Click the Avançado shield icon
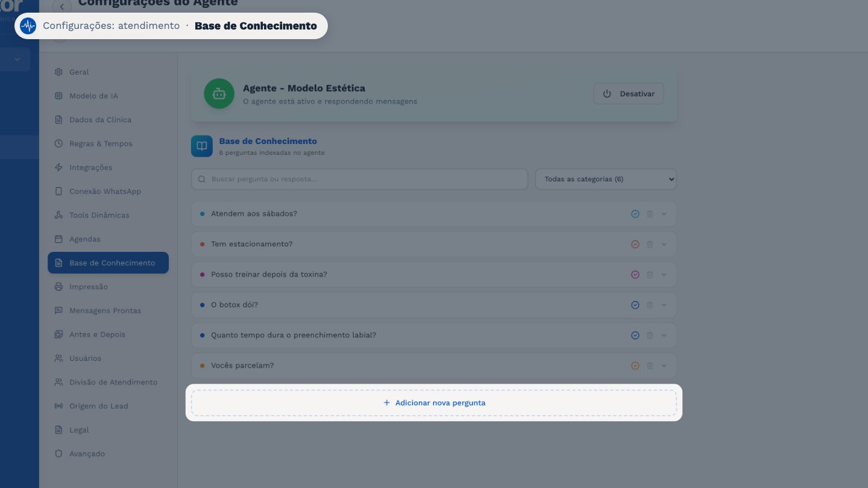Screen dimensions: 868x488 [x=58, y=454]
